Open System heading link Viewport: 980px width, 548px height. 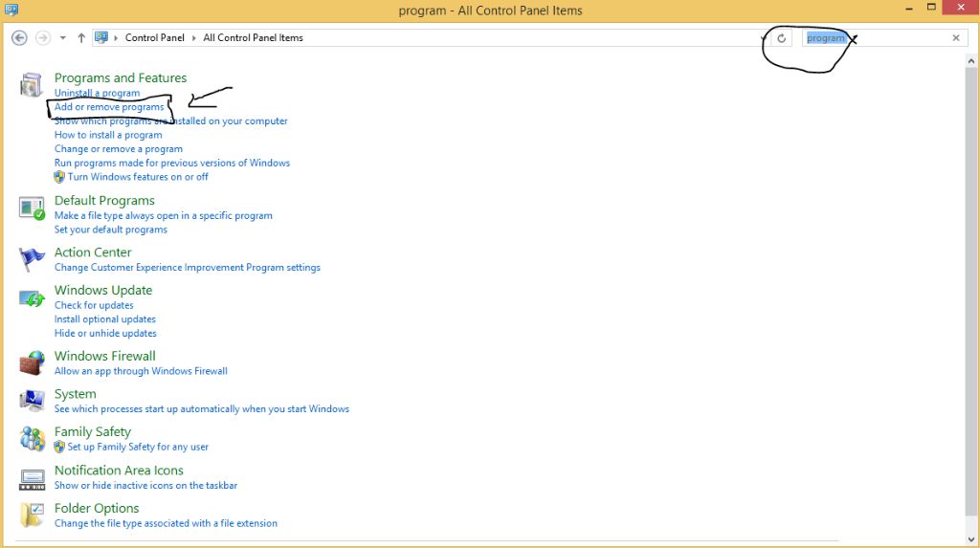point(75,394)
